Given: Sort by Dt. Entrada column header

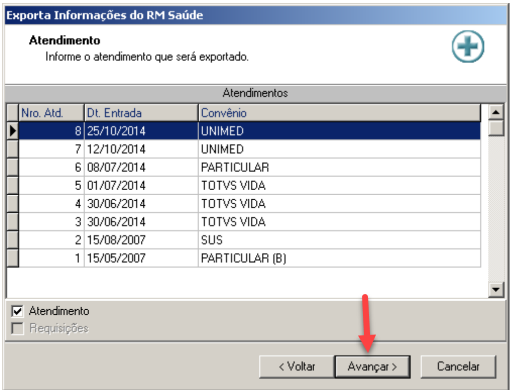Looking at the screenshot, I should coord(141,113).
